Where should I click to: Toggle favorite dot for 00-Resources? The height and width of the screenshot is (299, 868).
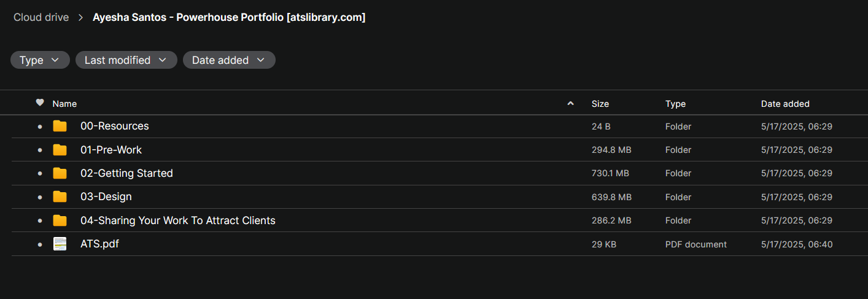[40, 126]
